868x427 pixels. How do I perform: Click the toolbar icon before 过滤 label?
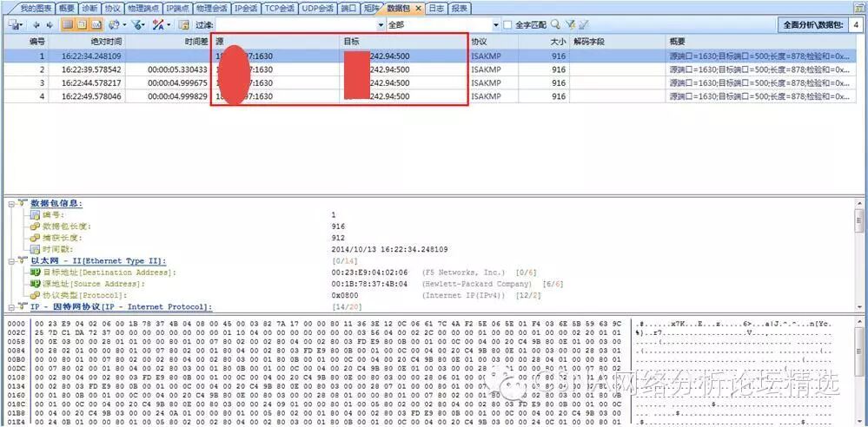(183, 25)
